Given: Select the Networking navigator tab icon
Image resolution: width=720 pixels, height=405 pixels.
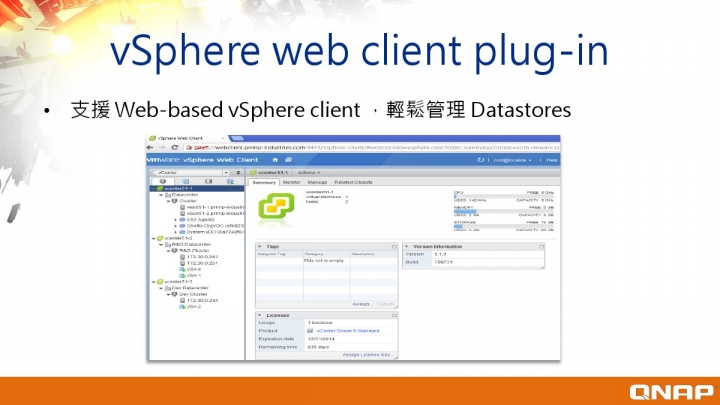Looking at the screenshot, I should (x=230, y=181).
